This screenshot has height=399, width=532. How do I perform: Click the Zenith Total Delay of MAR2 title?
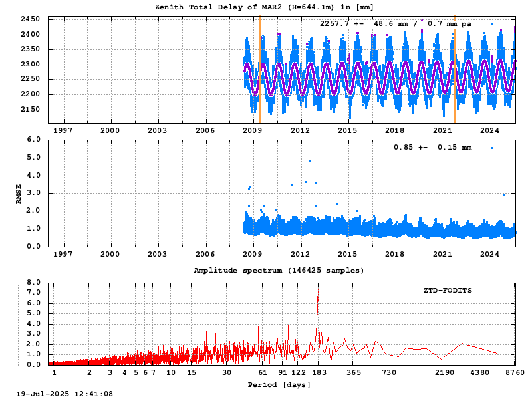pos(264,7)
